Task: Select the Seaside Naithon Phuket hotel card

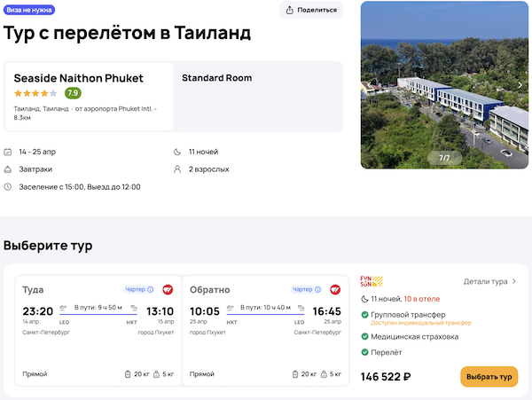Action: (90, 96)
